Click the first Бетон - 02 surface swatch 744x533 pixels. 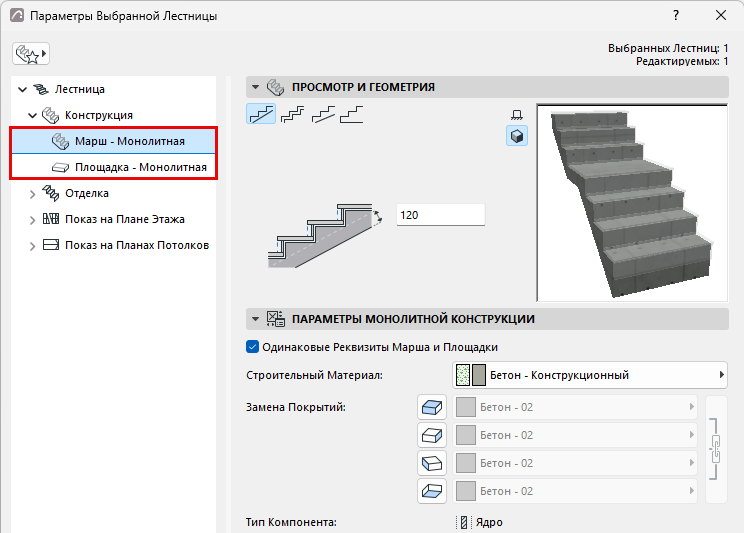click(466, 407)
